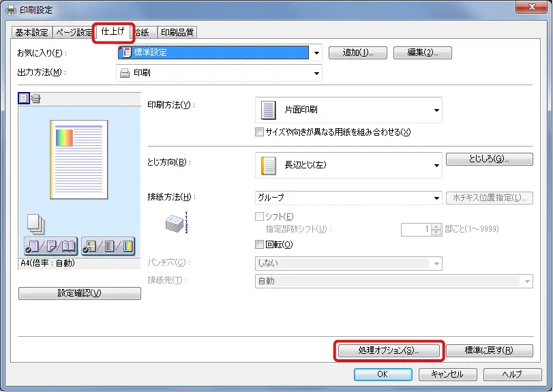
Task: Click the 追加(1)... button
Action: click(x=358, y=53)
